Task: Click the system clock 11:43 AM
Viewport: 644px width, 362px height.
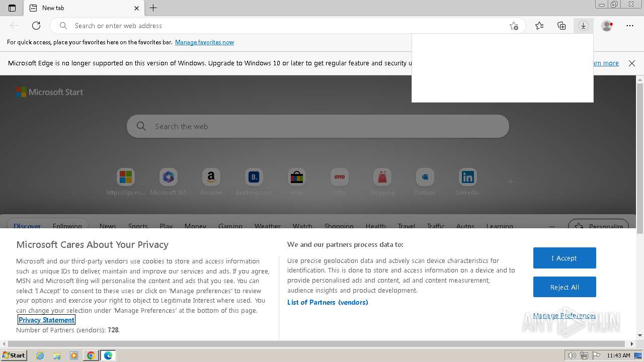Action: (618, 355)
